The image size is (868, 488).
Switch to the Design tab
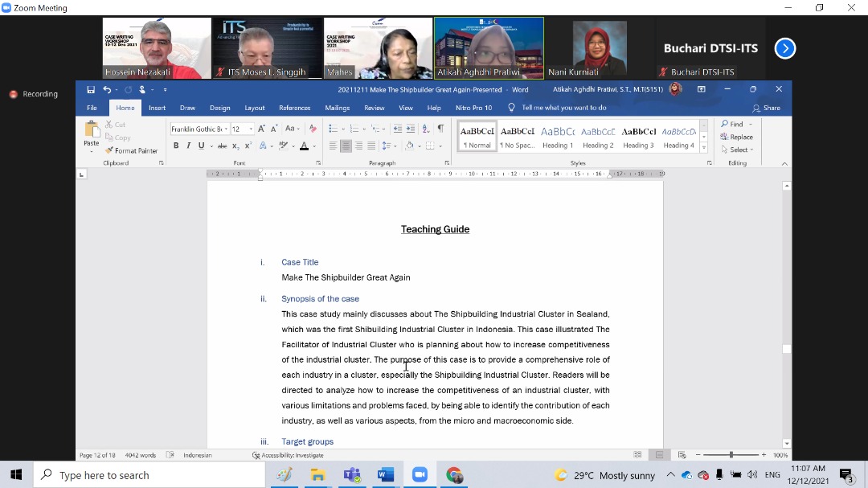(219, 108)
